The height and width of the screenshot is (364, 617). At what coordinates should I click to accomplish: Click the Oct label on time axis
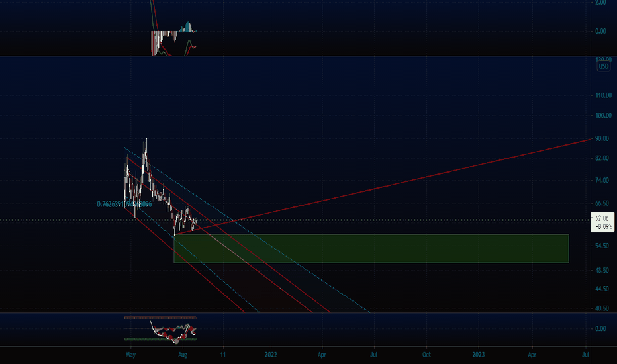[x=426, y=355]
